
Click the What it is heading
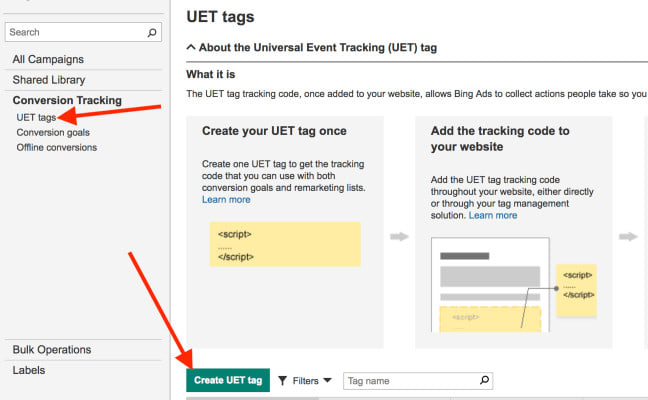pos(210,74)
